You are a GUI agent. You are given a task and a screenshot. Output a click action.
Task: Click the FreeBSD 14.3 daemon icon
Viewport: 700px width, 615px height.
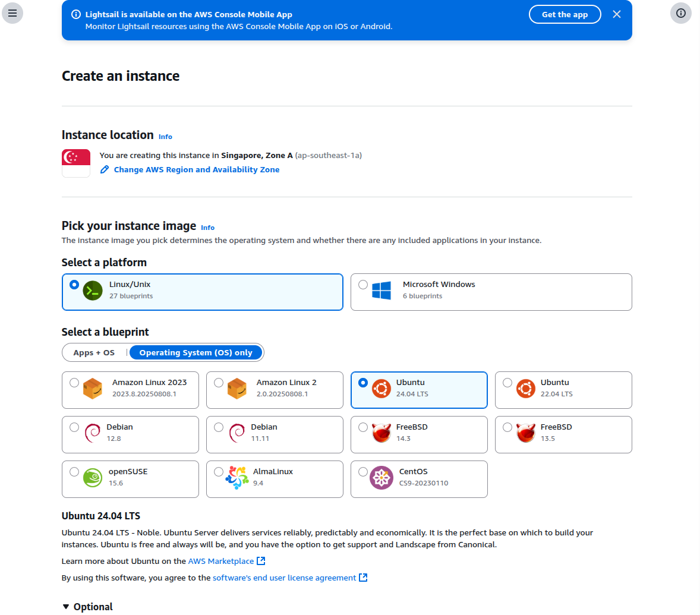[381, 433]
